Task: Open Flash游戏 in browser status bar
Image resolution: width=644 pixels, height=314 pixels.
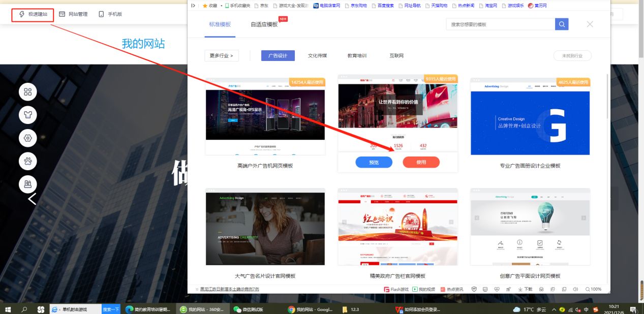Action: coord(396,289)
